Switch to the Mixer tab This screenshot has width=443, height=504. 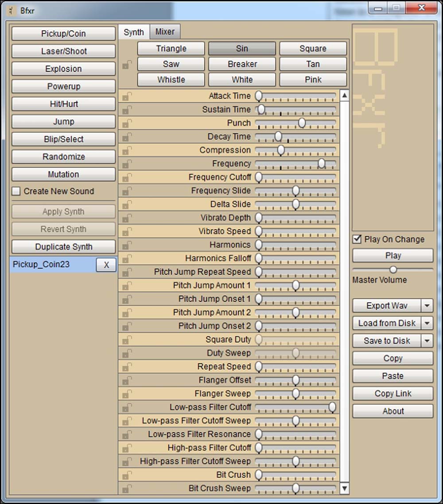165,32
